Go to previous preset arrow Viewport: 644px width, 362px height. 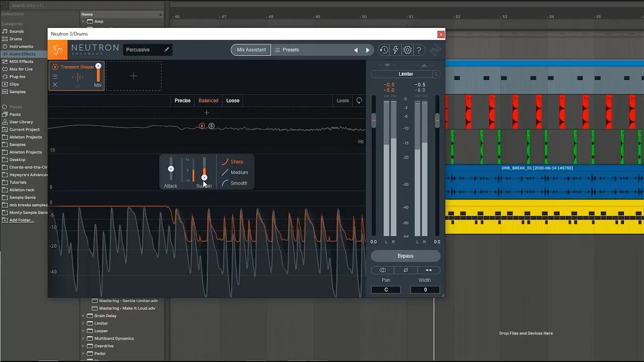pos(356,50)
